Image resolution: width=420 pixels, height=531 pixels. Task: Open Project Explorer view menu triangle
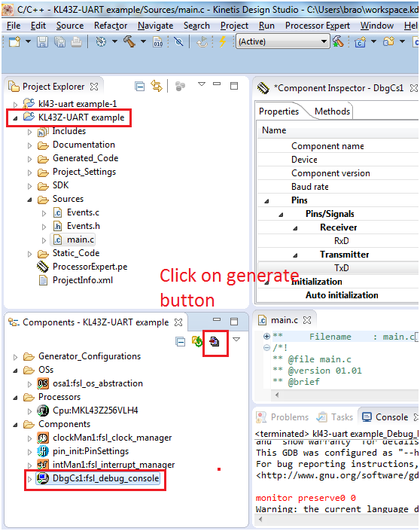click(x=202, y=84)
